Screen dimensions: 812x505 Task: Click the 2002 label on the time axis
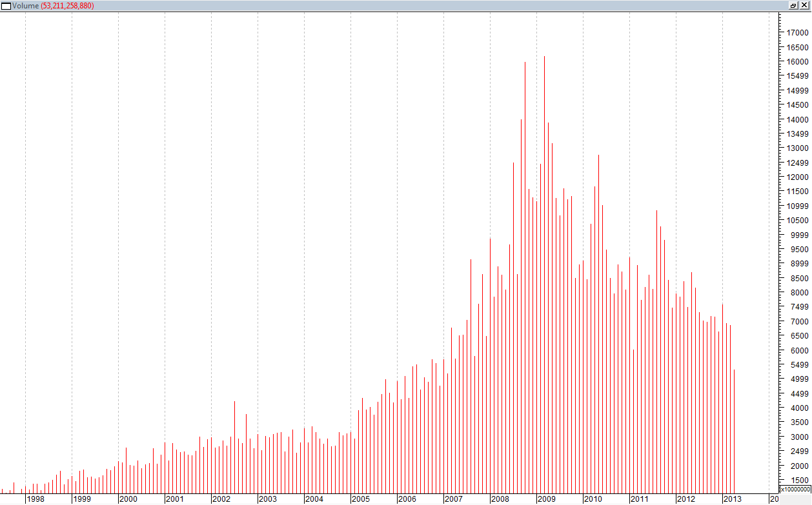[221, 499]
